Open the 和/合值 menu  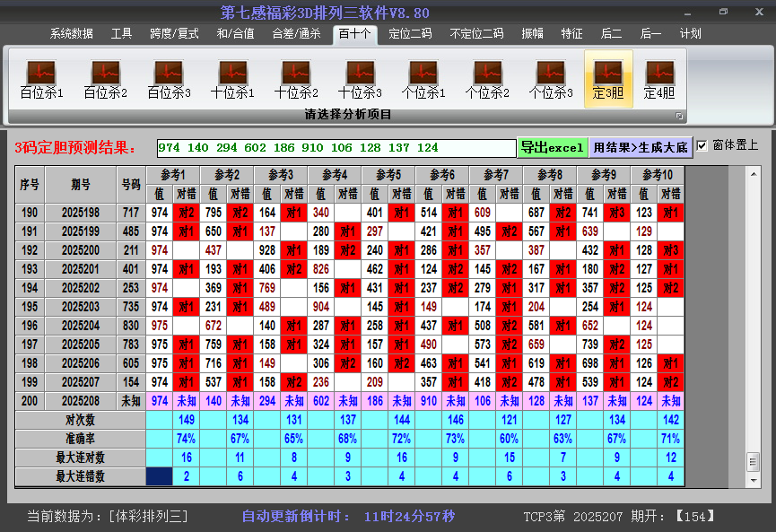point(236,34)
